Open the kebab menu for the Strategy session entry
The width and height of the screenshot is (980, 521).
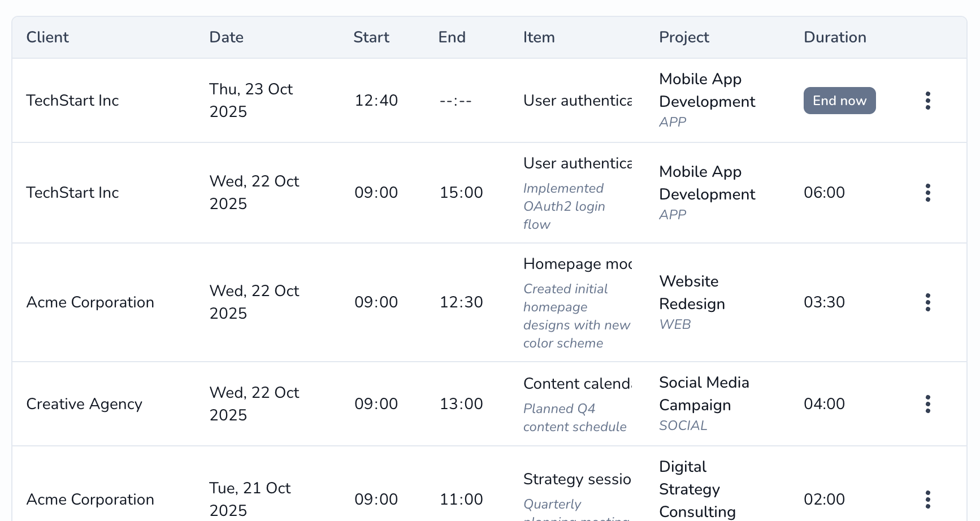[928, 499]
